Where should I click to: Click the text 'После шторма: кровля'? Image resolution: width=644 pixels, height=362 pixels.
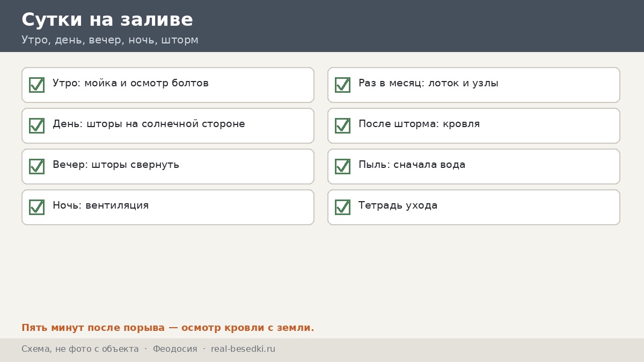[x=419, y=124]
